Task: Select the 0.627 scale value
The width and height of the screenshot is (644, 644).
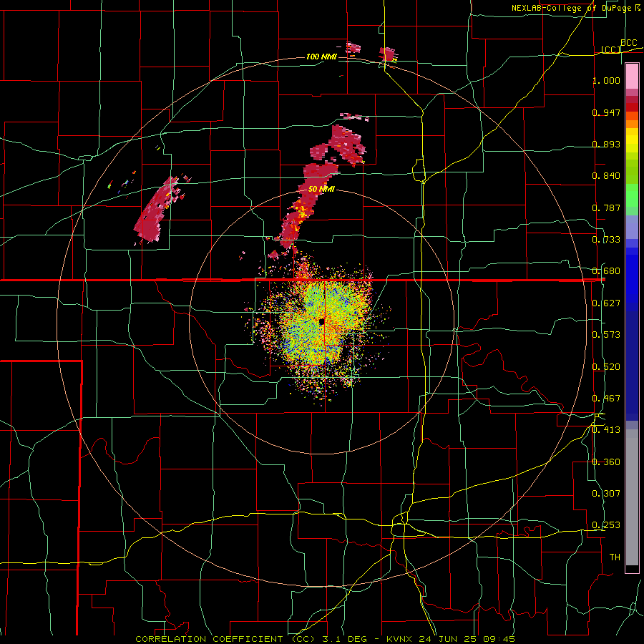Action: tap(606, 303)
